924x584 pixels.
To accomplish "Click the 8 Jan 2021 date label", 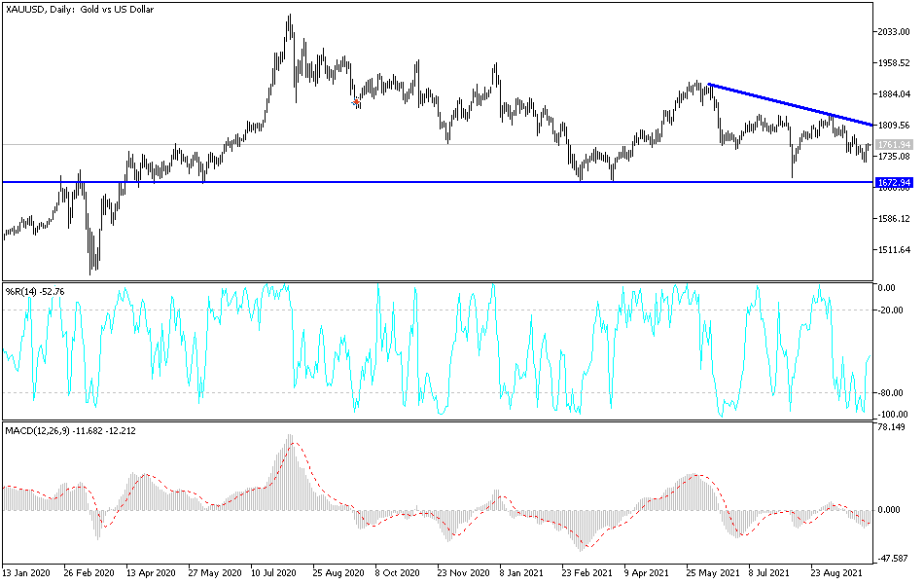I will click(x=521, y=573).
